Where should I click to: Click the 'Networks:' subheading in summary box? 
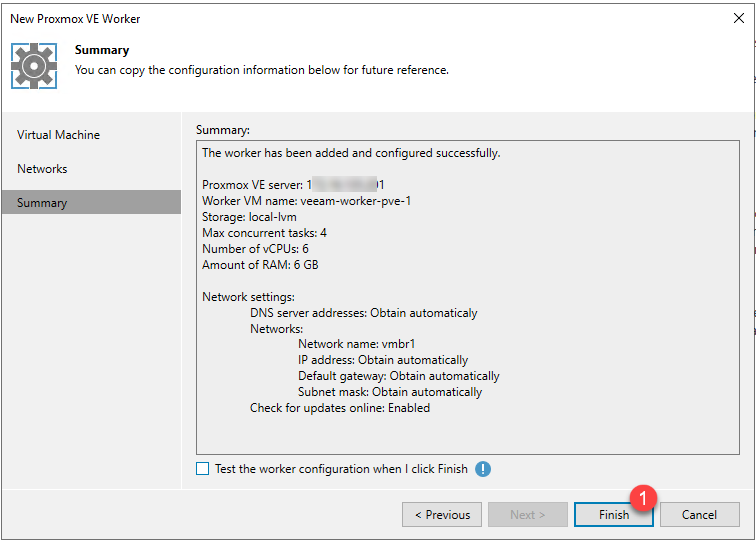point(276,329)
